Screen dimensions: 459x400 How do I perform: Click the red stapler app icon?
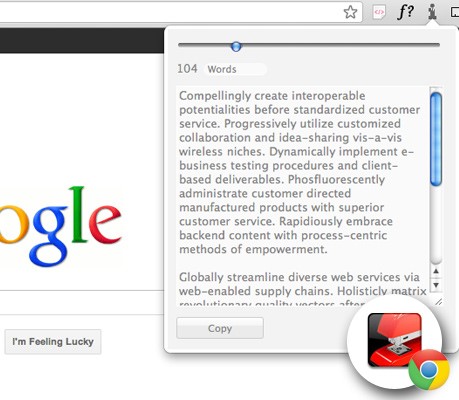click(395, 340)
